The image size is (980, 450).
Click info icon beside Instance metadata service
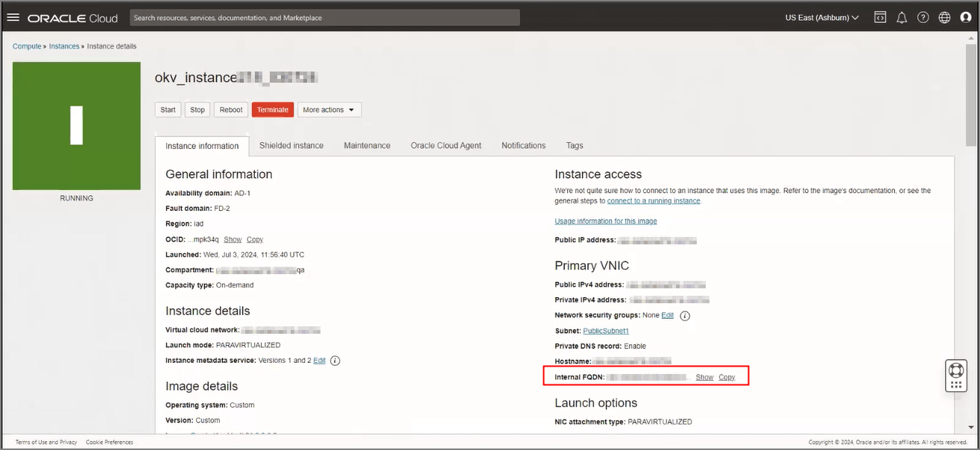pos(335,361)
